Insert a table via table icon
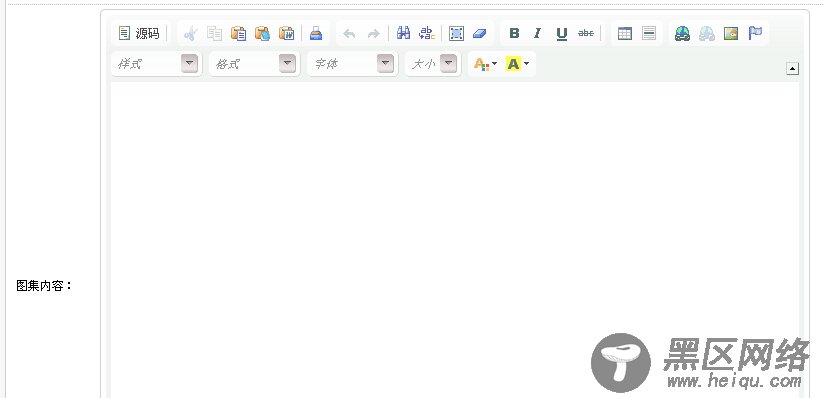Viewport: 823px width, 398px height. (625, 34)
